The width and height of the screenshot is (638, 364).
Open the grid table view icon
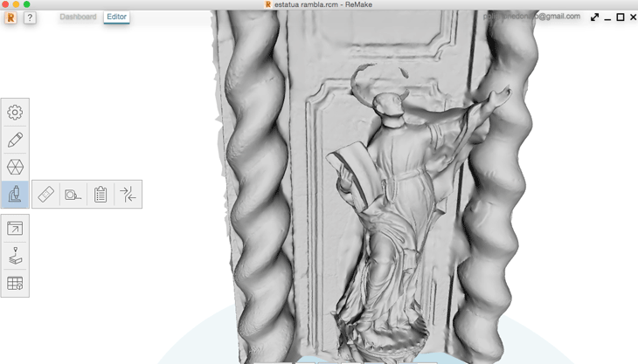point(15,283)
